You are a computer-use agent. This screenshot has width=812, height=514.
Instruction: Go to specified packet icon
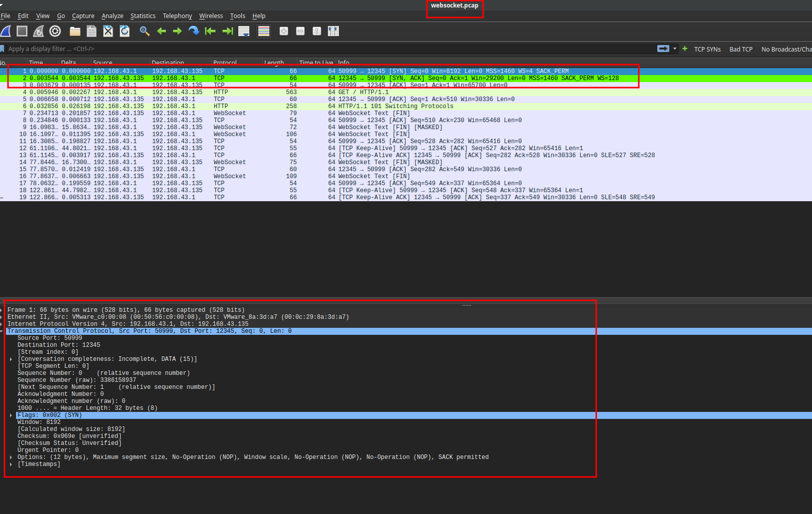click(x=194, y=31)
